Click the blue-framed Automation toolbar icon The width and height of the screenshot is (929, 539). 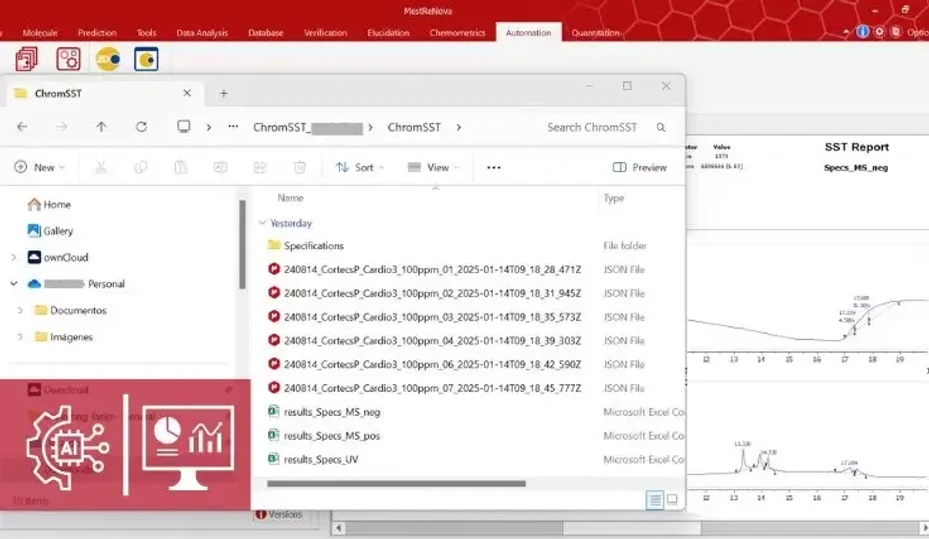[x=146, y=59]
